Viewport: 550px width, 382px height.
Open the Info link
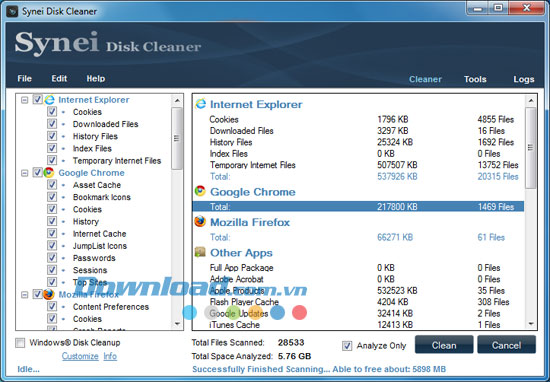tap(110, 356)
